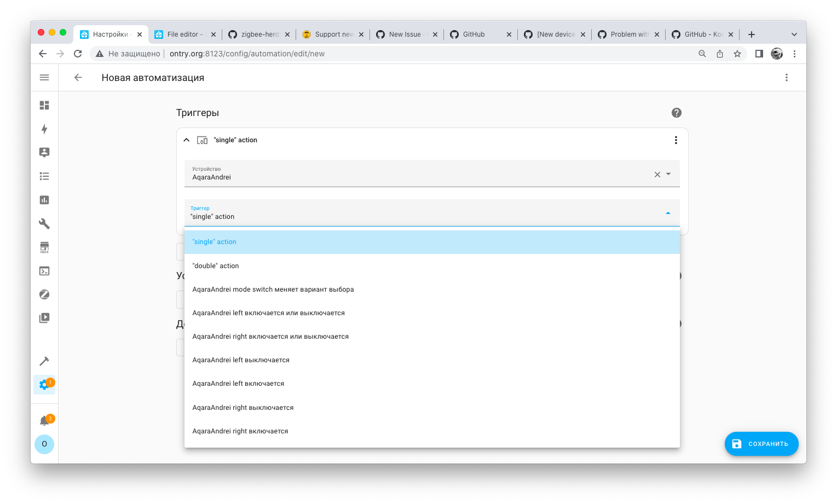
Task: Clear the AqaraAndrei device with the X
Action: coord(657,174)
